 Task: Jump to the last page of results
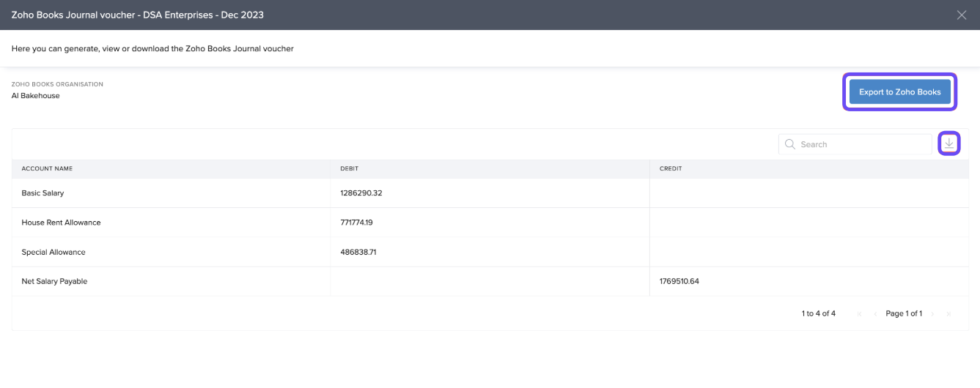(948, 314)
